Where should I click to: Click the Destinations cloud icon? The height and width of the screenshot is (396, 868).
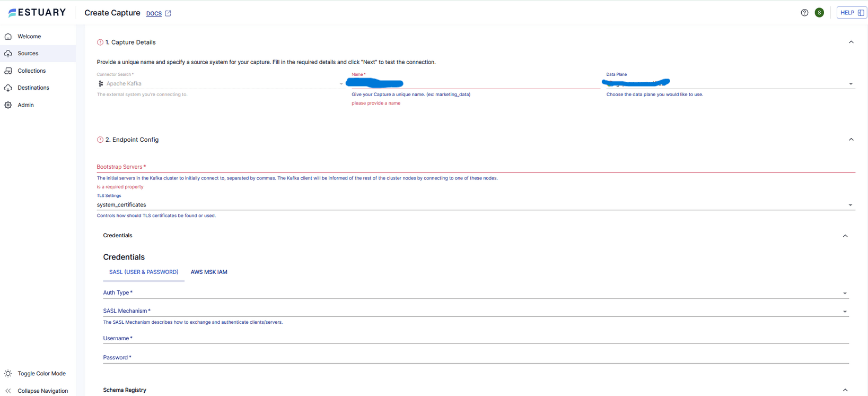pos(8,88)
